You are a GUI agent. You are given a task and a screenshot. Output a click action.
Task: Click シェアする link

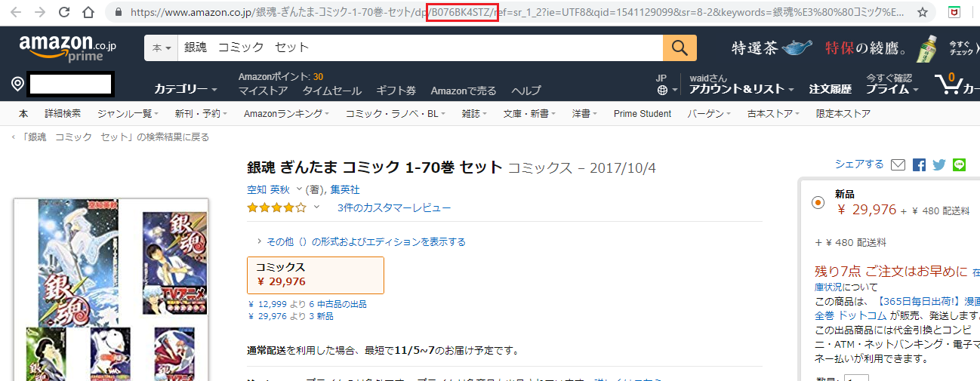(859, 164)
